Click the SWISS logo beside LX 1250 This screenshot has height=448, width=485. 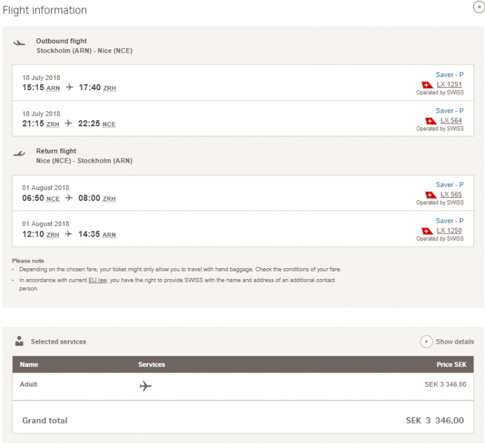(x=427, y=230)
